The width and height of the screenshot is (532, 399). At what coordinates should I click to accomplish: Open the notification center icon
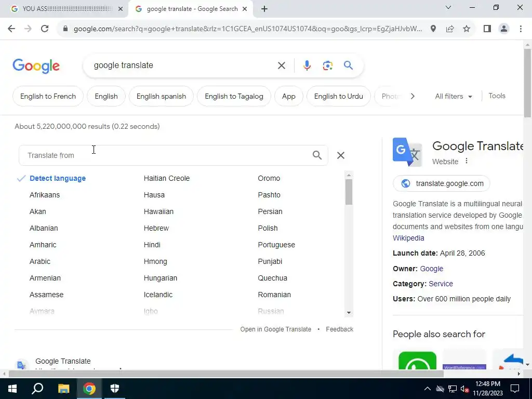tap(515, 389)
